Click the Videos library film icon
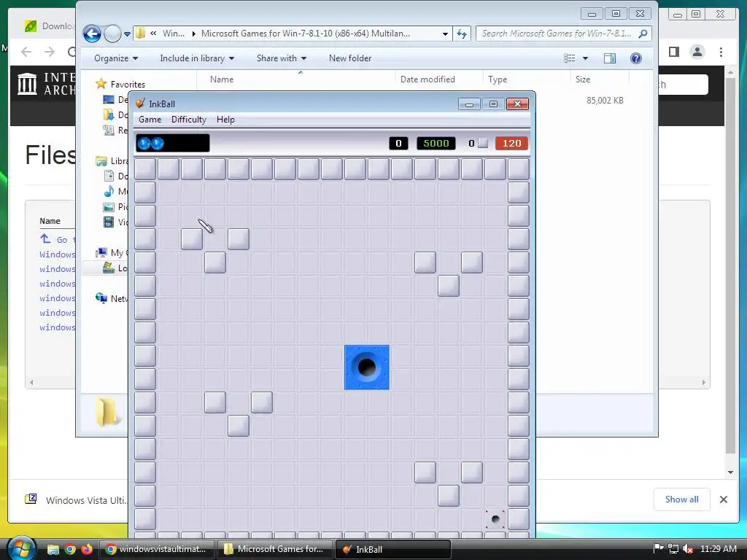The image size is (747, 560). [x=109, y=222]
